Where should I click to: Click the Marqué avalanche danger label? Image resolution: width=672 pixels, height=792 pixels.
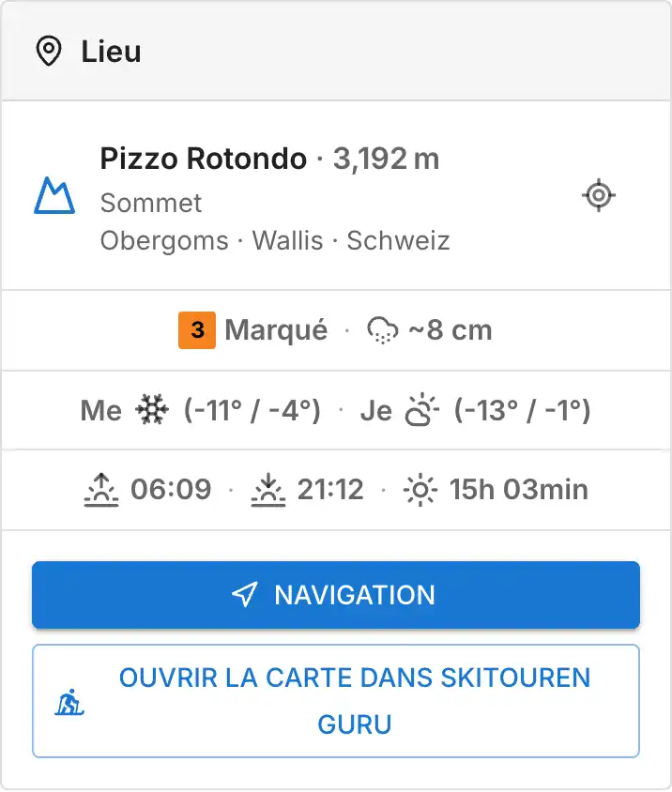pos(276,330)
